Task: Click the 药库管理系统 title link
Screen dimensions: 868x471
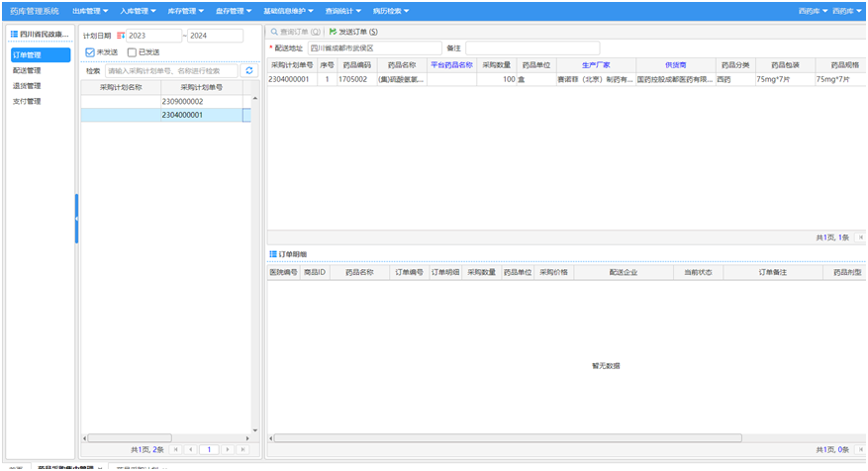Action: pos(35,11)
